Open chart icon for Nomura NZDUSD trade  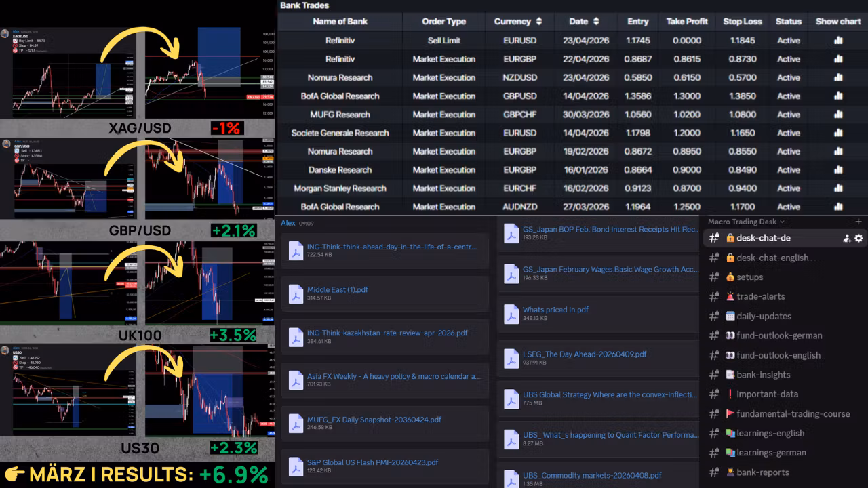[838, 77]
